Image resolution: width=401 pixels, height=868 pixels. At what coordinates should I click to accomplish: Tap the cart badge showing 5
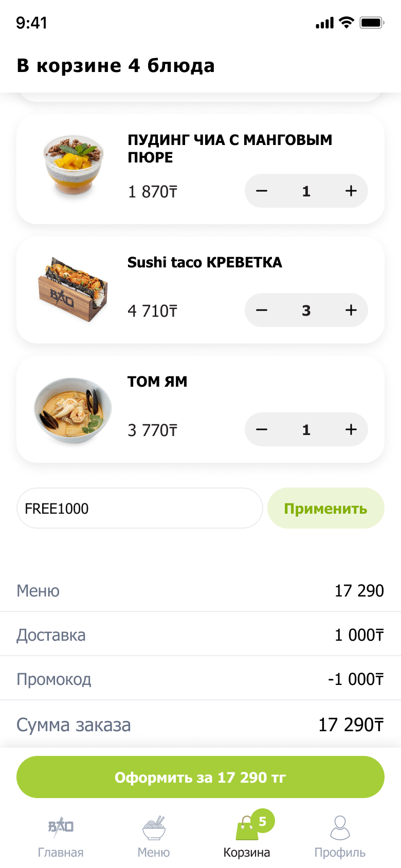(263, 821)
